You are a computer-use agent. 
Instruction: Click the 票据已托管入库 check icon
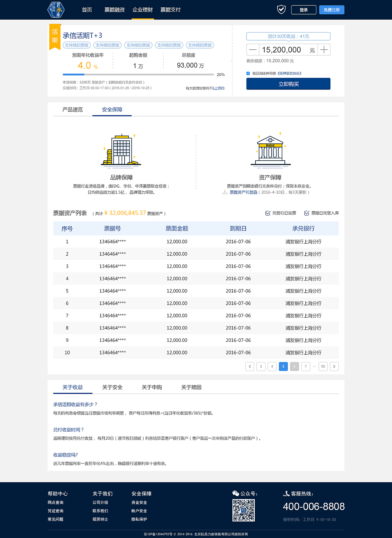(307, 213)
